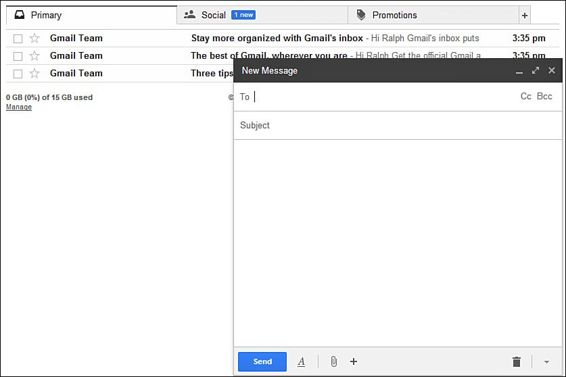Click Gmail Team sender in first row
Screen dimensions: 566x377
pos(76,38)
